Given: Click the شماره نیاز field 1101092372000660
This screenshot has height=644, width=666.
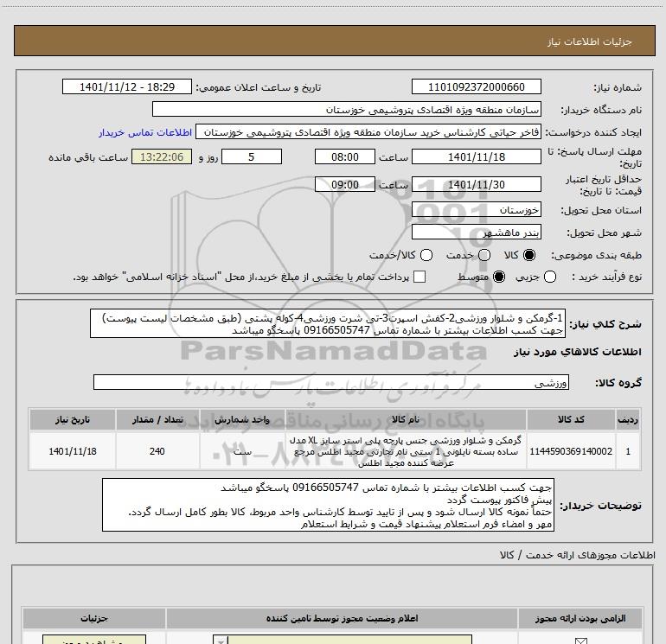Looking at the screenshot, I should click(476, 86).
